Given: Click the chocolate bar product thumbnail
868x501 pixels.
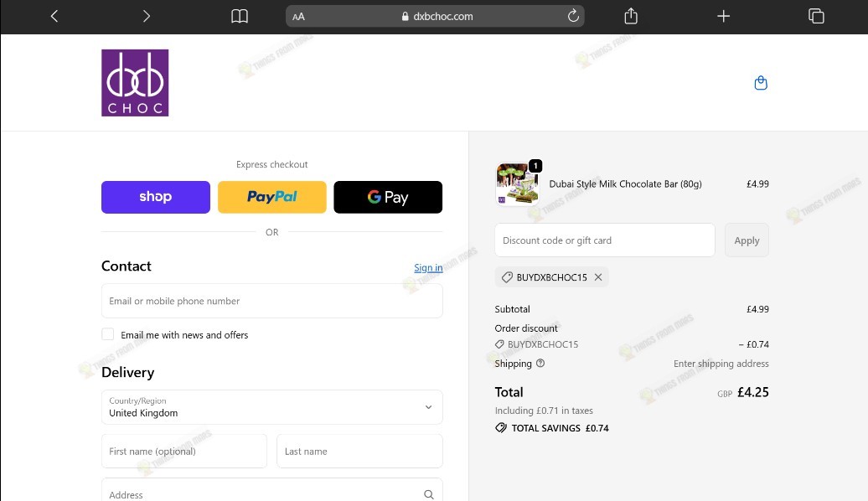Looking at the screenshot, I should 518,184.
